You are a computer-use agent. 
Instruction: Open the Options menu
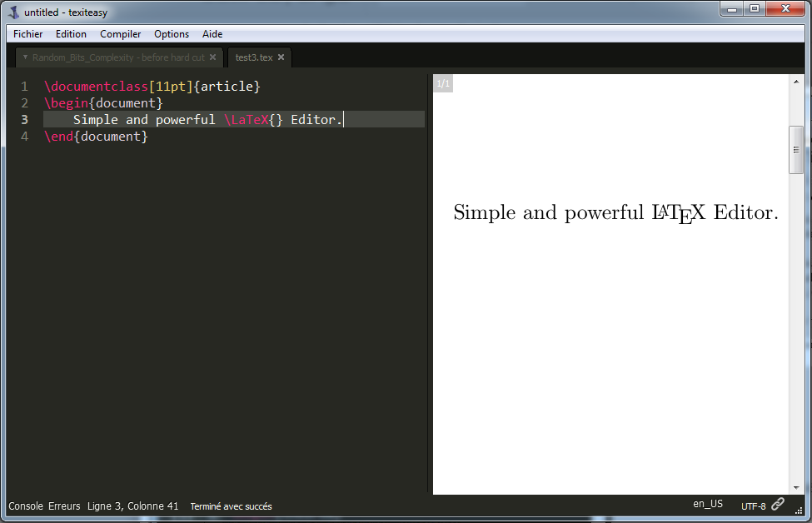172,34
